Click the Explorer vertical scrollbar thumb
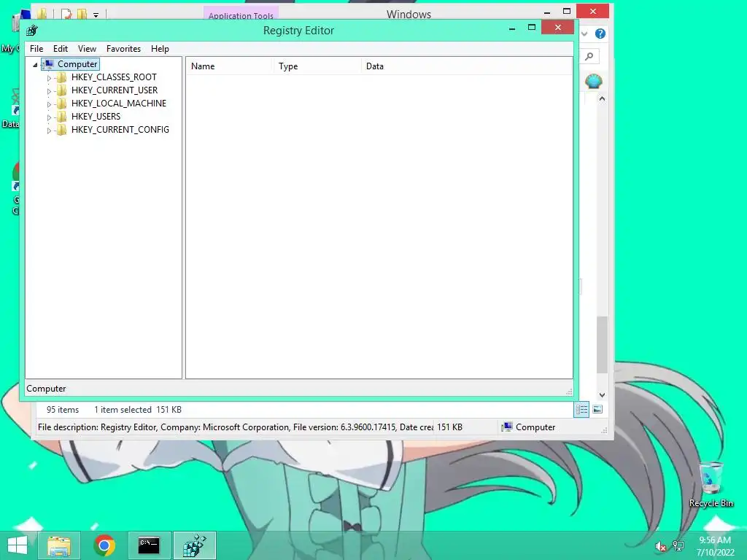 pyautogui.click(x=602, y=345)
